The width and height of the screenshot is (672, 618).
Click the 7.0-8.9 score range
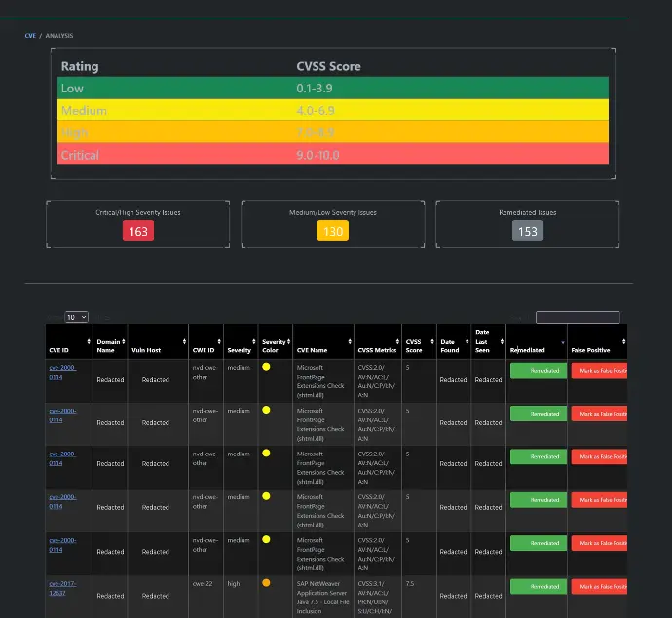pos(315,132)
